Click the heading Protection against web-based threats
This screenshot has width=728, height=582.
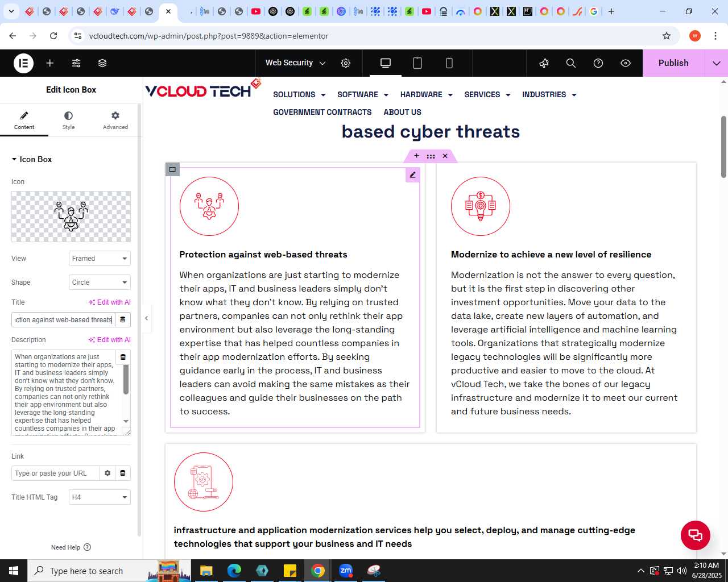click(263, 255)
